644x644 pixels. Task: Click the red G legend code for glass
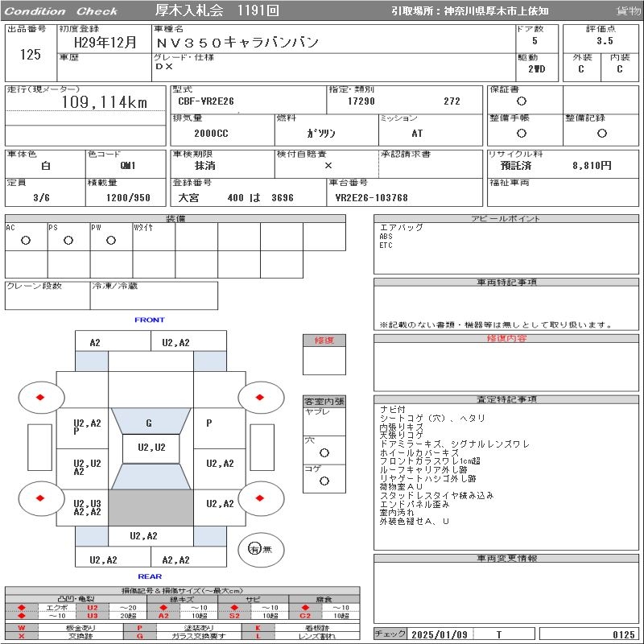point(139,636)
